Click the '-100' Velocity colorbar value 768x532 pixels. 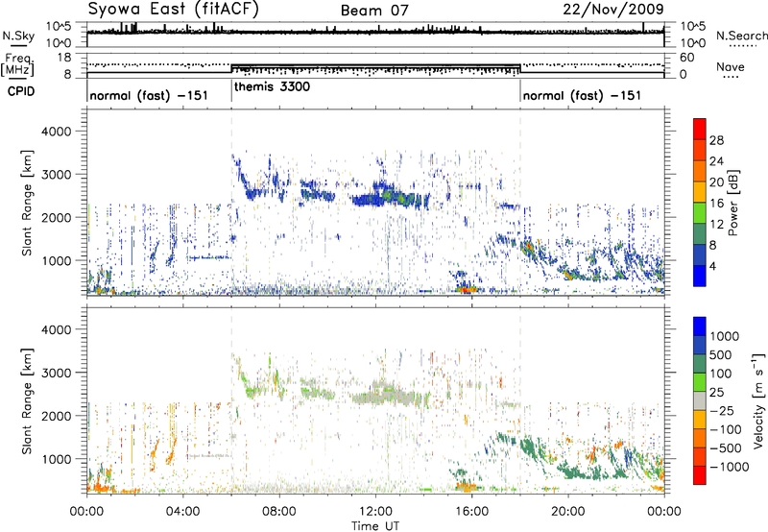pos(726,429)
